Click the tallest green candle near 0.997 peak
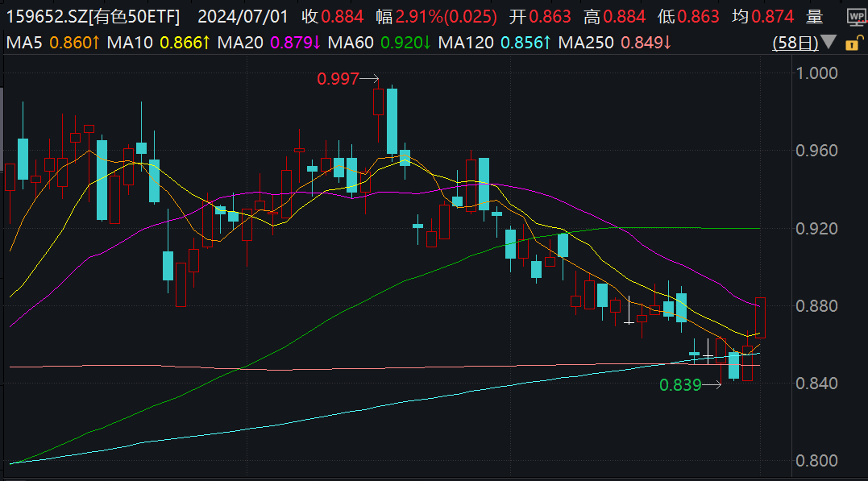Viewport: 868px width, 481px height. [x=392, y=121]
